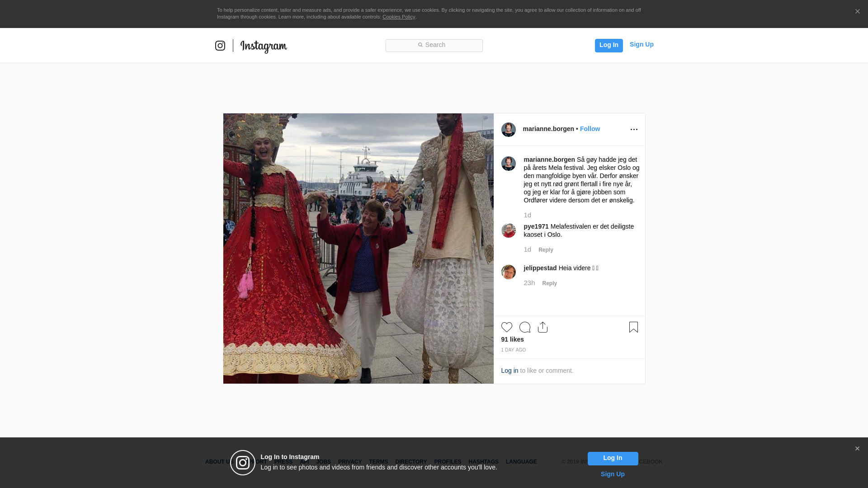Click the Search input field
Viewport: 868px width, 488px height.
(x=434, y=45)
